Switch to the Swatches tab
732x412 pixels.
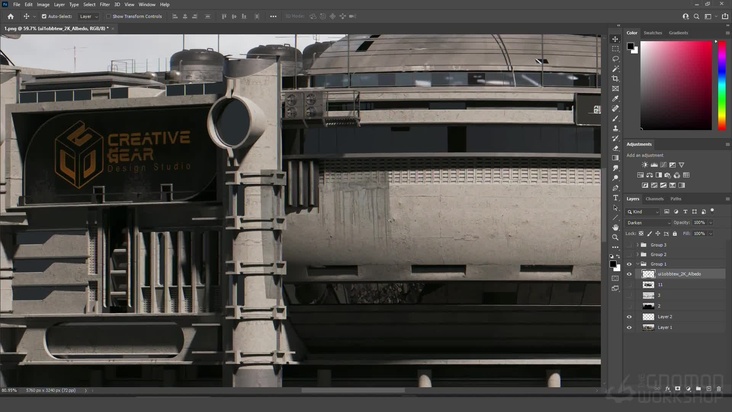tap(653, 33)
